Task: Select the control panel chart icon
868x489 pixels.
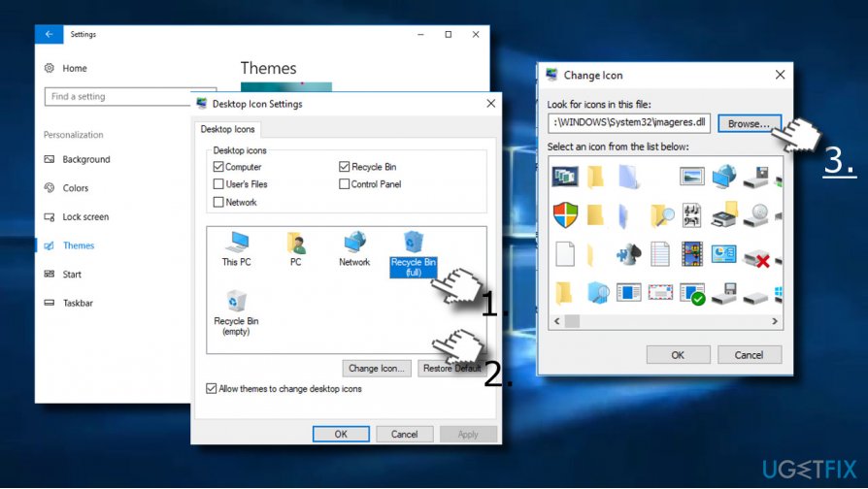Action: coord(724,254)
